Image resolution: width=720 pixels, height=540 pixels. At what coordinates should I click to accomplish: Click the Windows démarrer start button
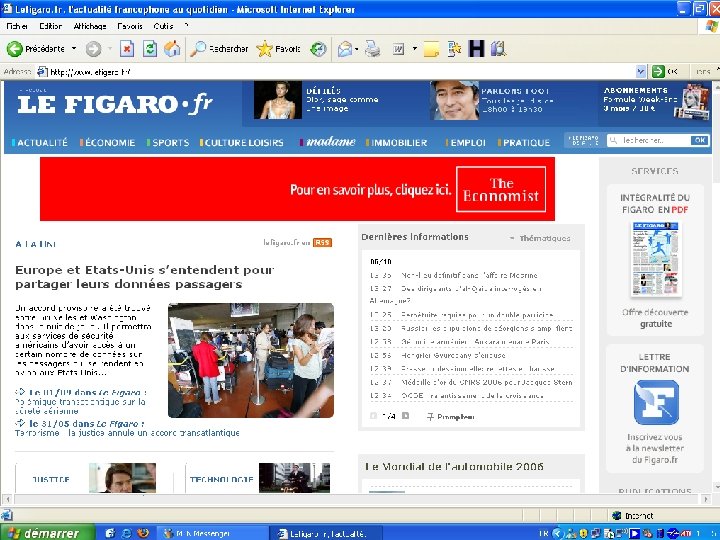click(x=48, y=533)
